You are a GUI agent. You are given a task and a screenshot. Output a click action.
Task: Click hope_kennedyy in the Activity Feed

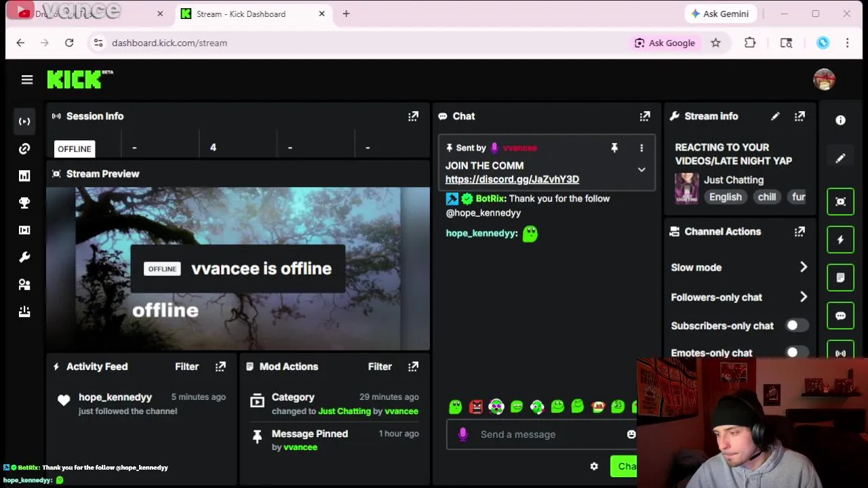point(115,397)
